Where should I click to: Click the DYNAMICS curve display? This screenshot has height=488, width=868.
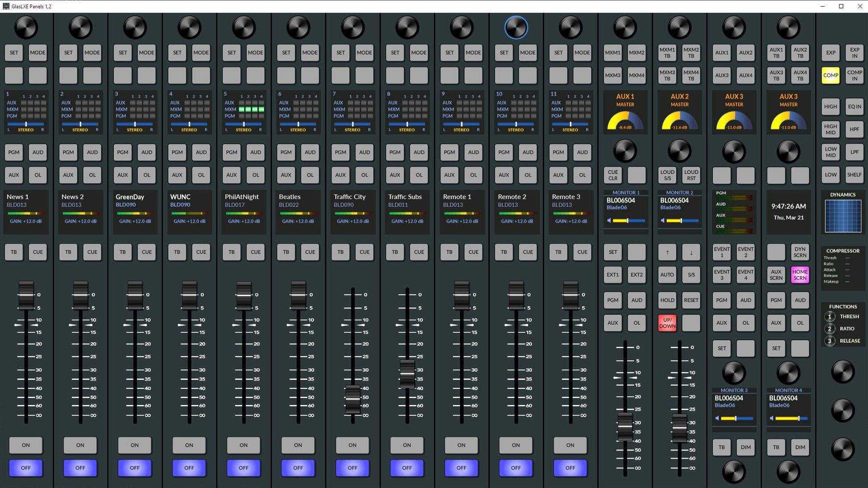[843, 216]
